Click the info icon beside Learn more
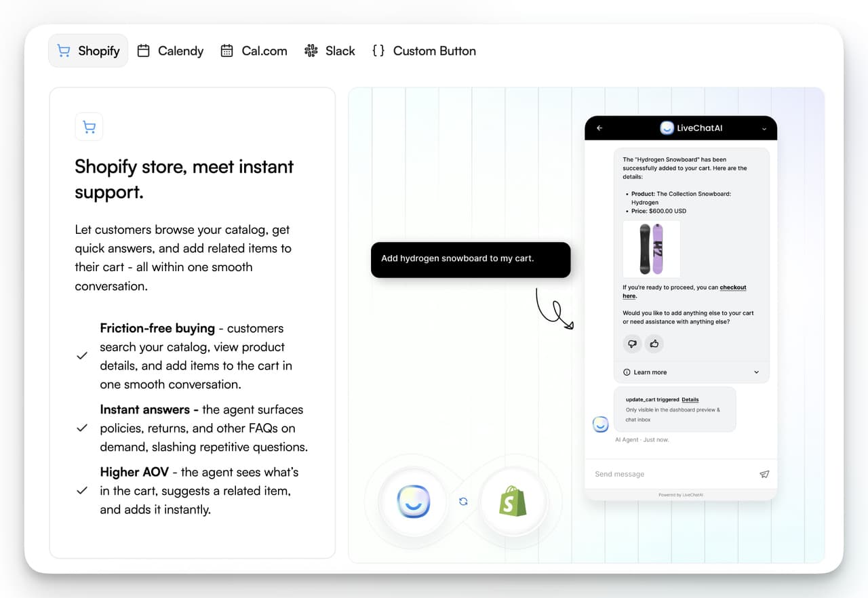This screenshot has width=868, height=598. (627, 372)
